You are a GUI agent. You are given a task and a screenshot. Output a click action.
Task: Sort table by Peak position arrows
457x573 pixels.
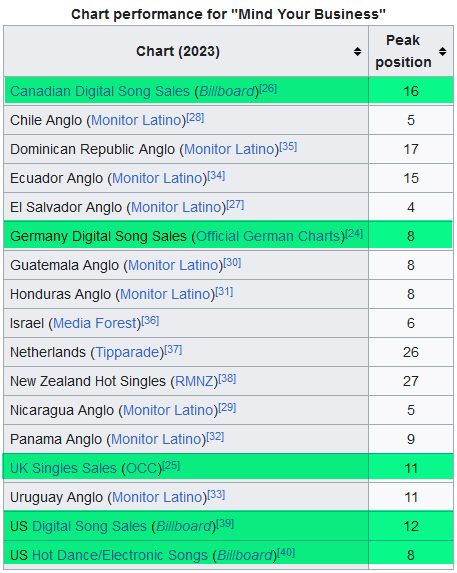pos(442,52)
